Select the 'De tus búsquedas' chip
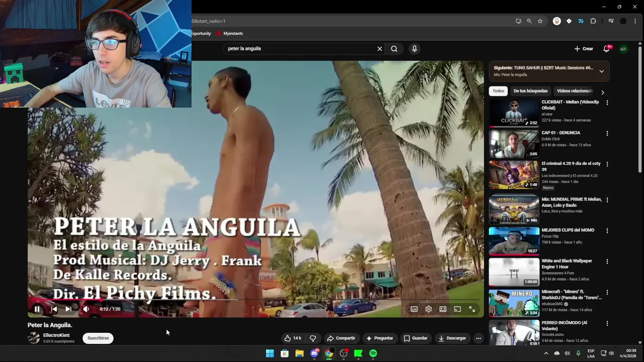The image size is (644, 362). pos(530,91)
